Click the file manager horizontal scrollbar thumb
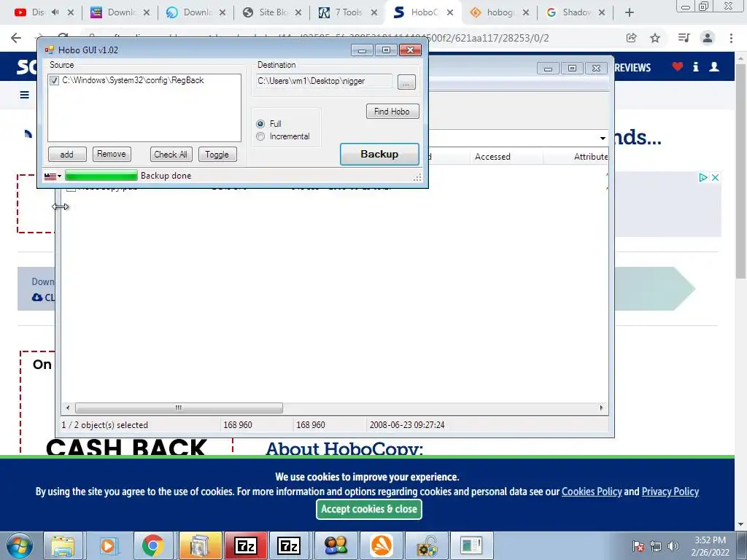 coord(179,408)
